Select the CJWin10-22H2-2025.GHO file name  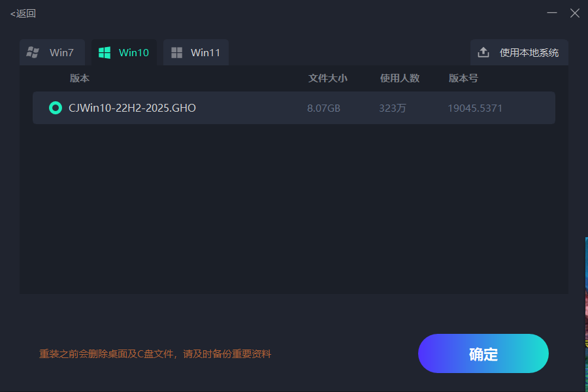click(x=132, y=108)
